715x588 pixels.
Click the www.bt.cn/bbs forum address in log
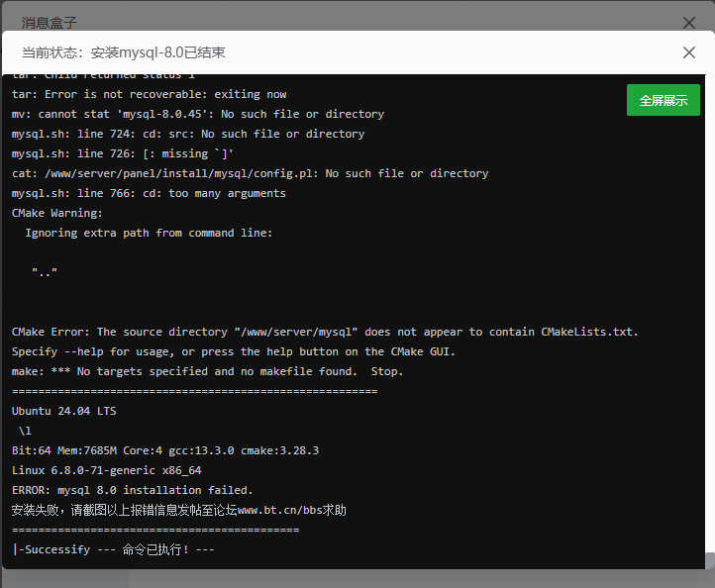(292, 510)
